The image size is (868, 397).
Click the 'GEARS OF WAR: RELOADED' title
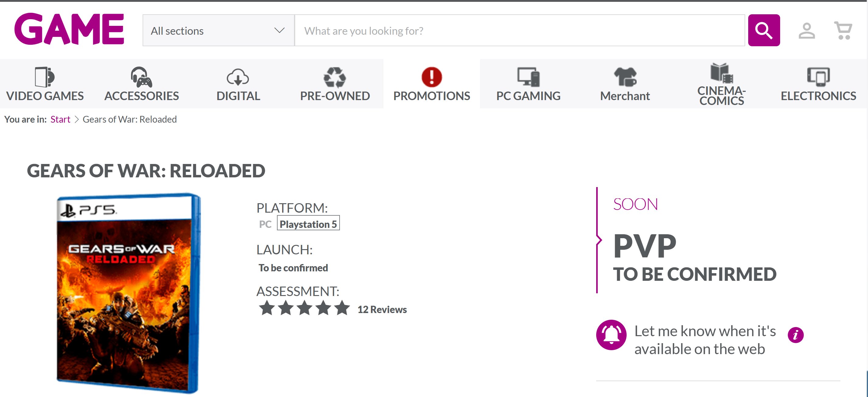146,171
